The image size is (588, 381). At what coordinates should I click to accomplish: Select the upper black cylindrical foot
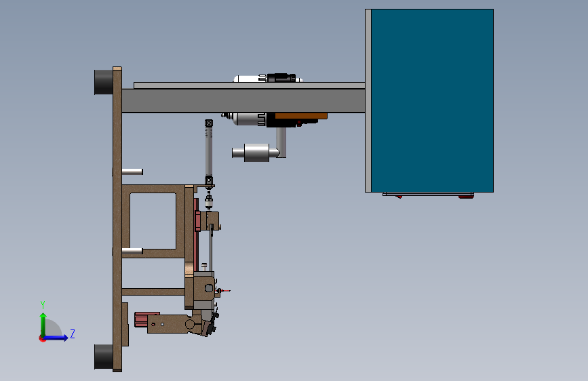coord(104,82)
